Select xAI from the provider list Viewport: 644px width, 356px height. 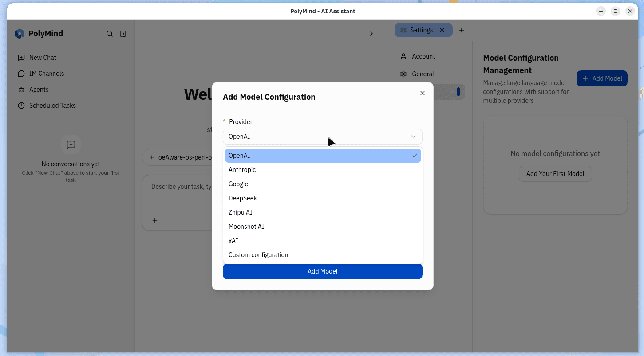pos(323,241)
